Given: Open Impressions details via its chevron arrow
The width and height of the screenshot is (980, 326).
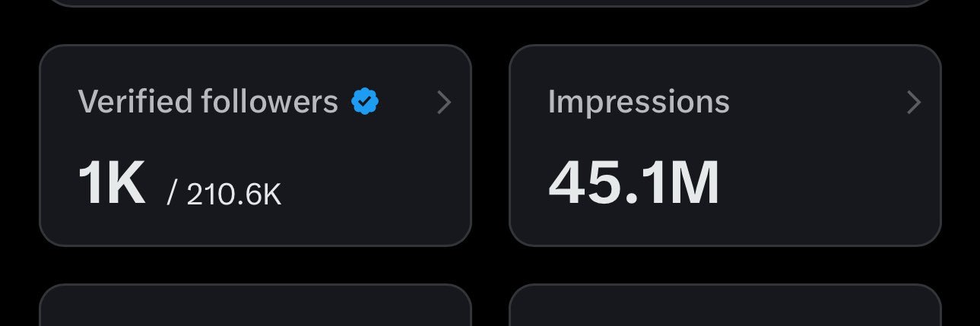Looking at the screenshot, I should (x=915, y=102).
